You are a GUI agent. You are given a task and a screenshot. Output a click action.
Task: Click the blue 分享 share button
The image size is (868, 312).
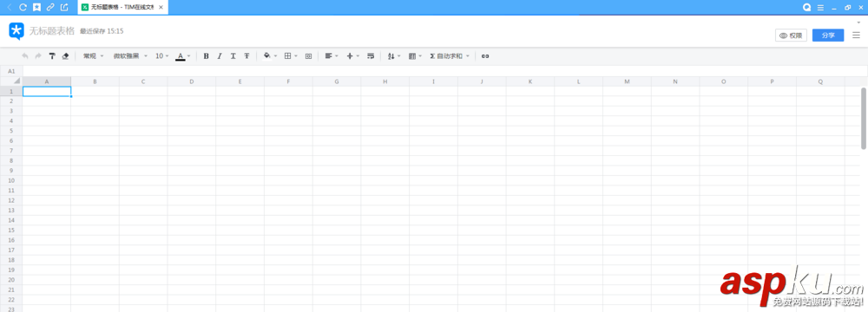(828, 36)
